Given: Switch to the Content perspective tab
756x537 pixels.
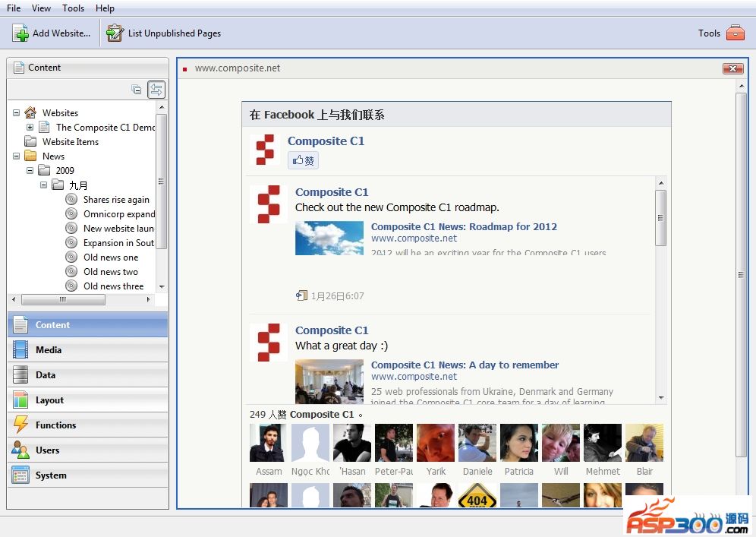Looking at the screenshot, I should [x=88, y=325].
